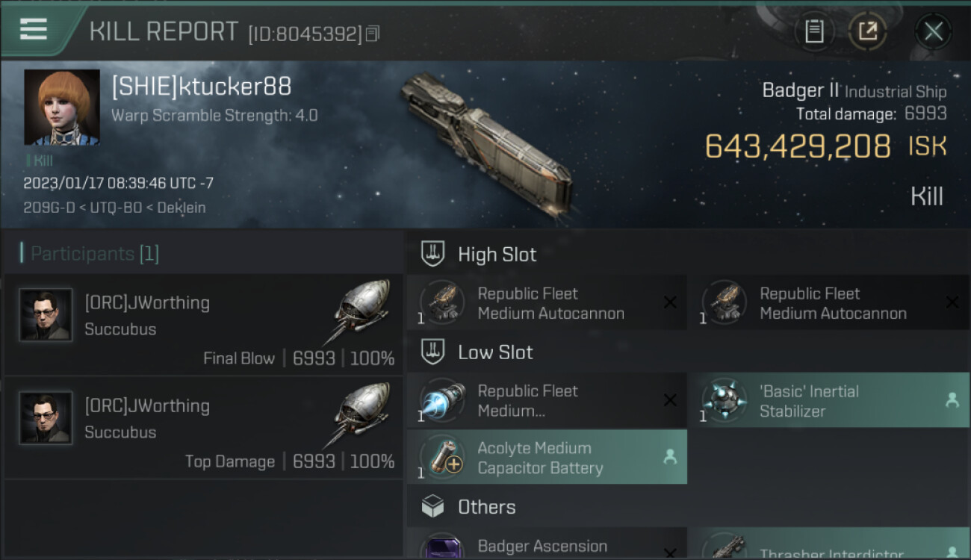Click Succubus ship icon in Top Damage row
Viewport: 971px width, 560px height.
pos(357,414)
